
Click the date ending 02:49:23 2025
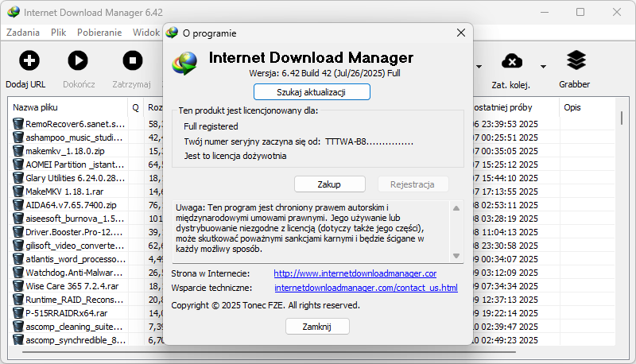click(x=506, y=340)
